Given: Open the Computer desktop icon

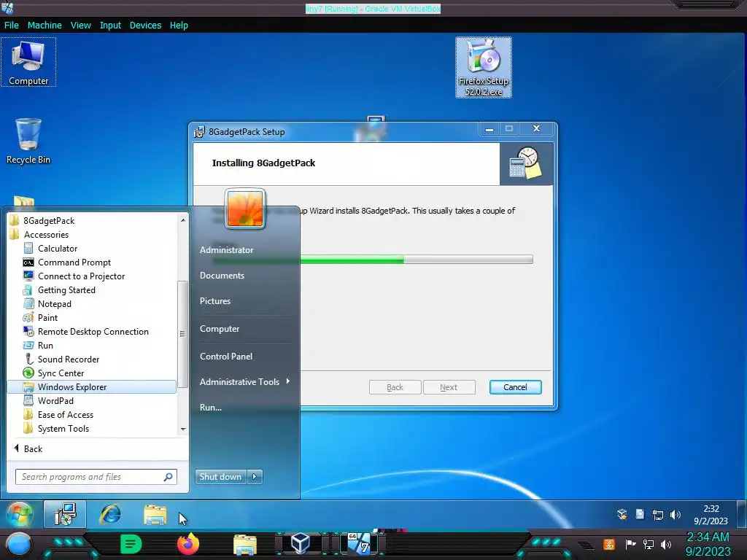Looking at the screenshot, I should tap(28, 62).
